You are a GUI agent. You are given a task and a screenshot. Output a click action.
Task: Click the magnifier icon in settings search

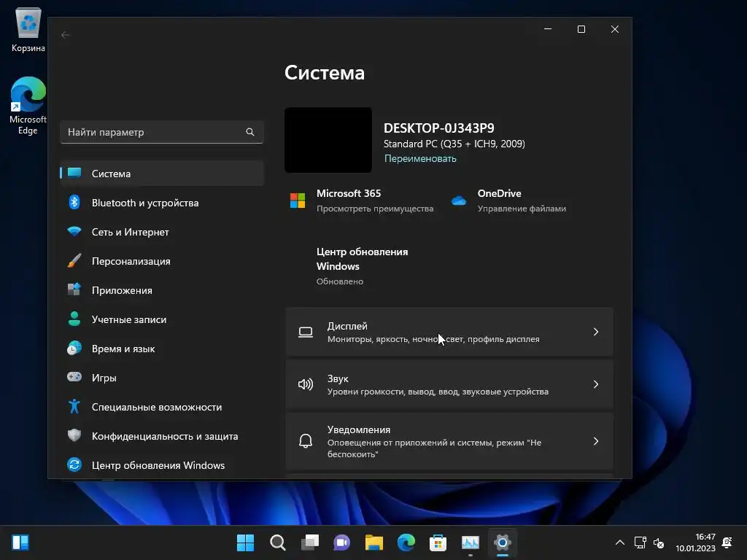[x=250, y=132]
